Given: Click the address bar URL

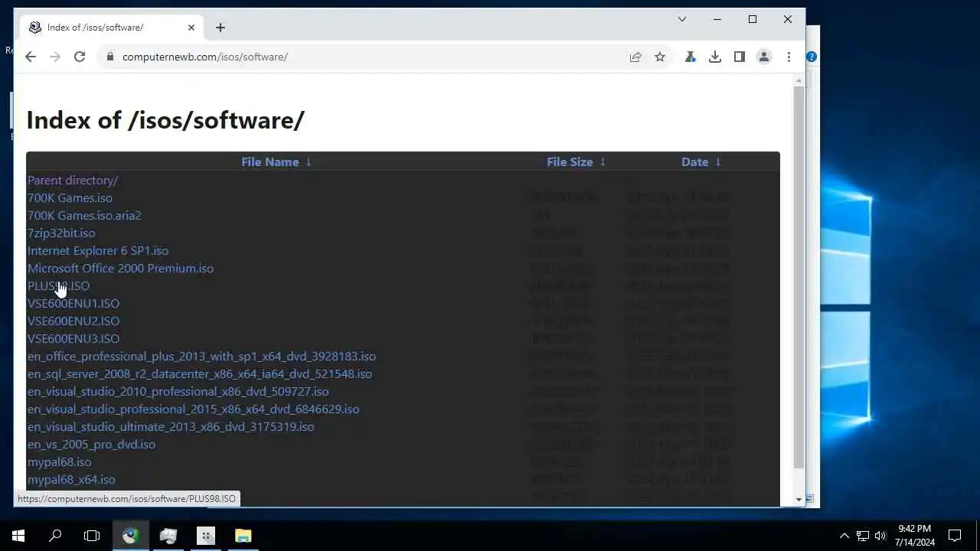Looking at the screenshot, I should [x=205, y=57].
